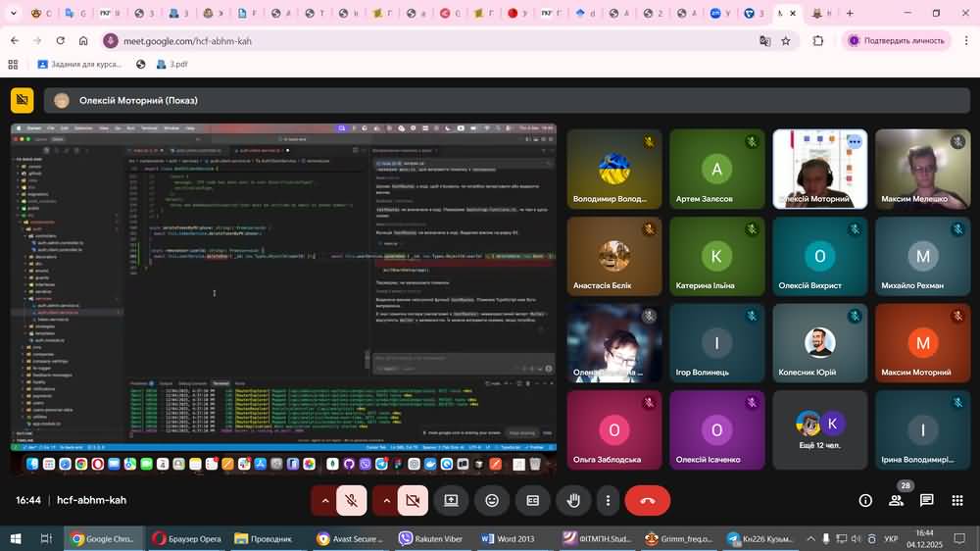Open audio settings arrow beside microphone
Screen dimensions: 980x551
(324, 500)
